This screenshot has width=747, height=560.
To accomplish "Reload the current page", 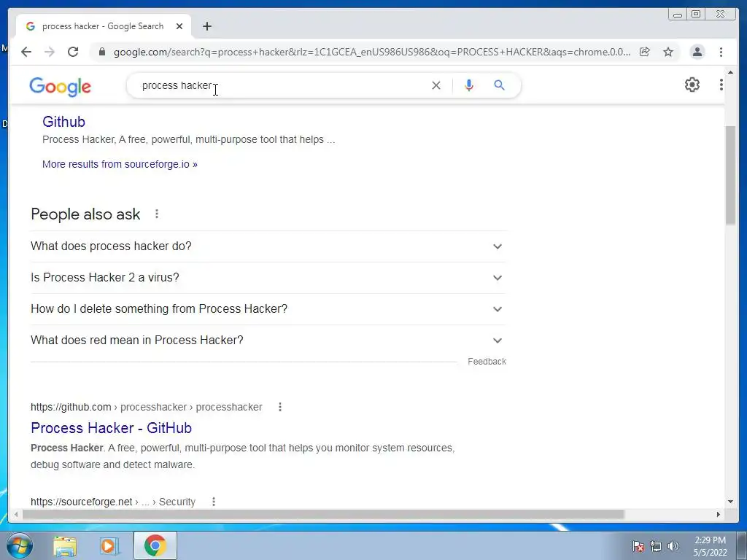I will pos(73,52).
